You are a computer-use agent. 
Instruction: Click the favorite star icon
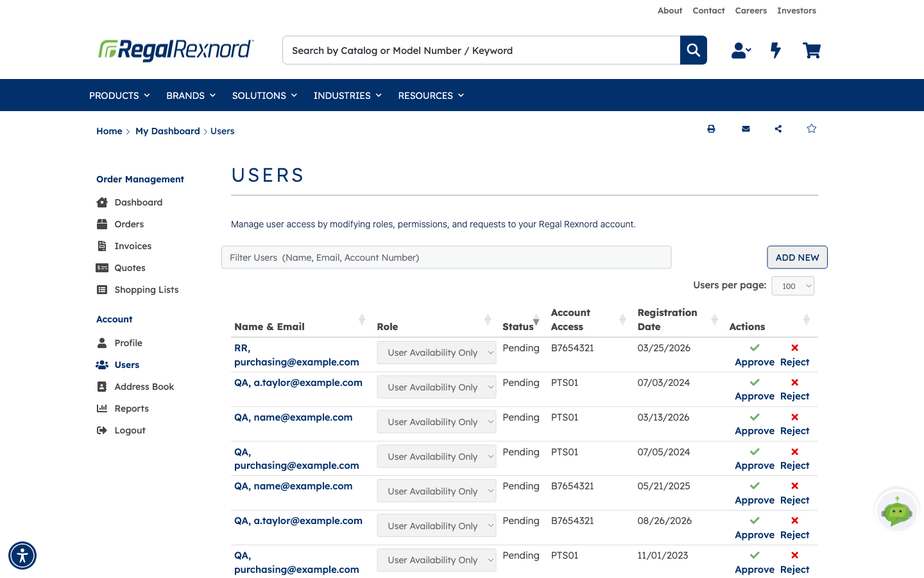(x=812, y=128)
